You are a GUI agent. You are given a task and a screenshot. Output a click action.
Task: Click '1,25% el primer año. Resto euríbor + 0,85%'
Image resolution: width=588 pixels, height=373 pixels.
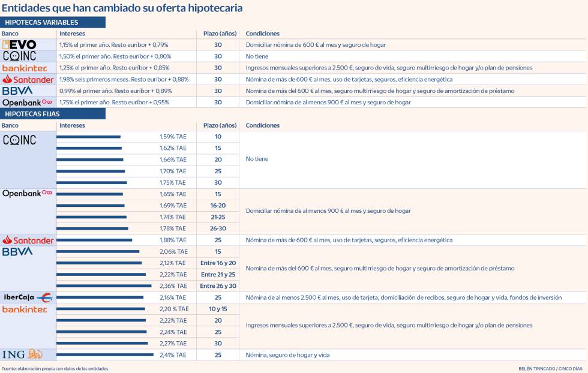pyautogui.click(x=115, y=68)
